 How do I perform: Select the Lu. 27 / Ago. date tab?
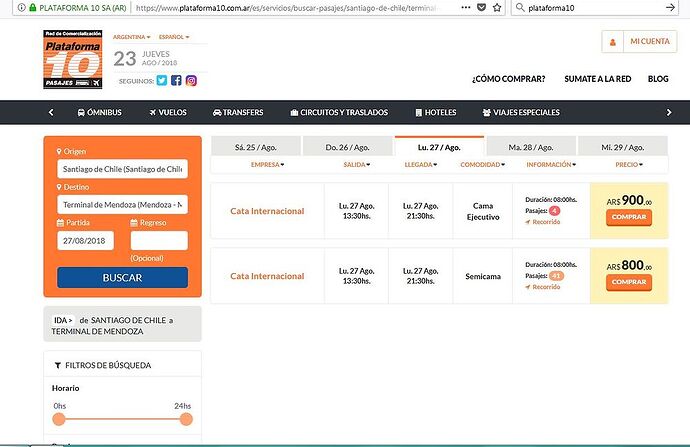[439, 147]
